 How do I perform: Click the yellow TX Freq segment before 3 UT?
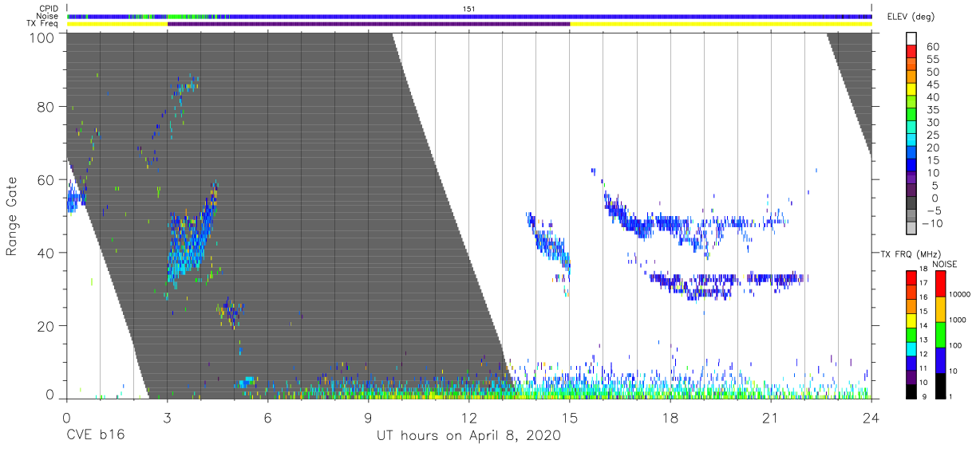(117, 24)
